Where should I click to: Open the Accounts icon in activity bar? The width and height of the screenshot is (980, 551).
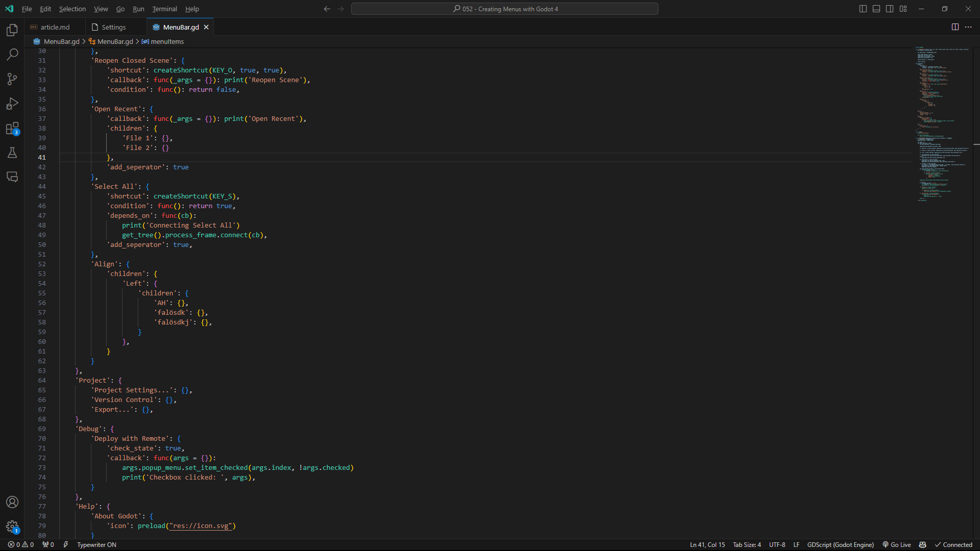12,502
